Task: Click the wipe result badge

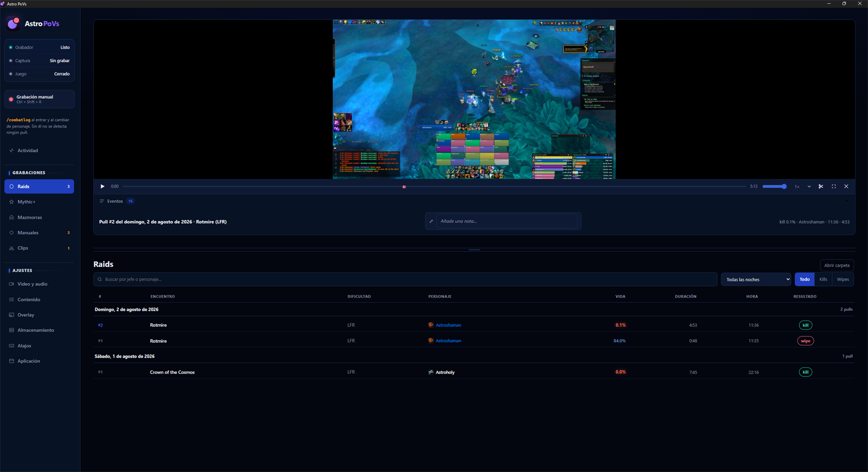Action: pyautogui.click(x=806, y=341)
